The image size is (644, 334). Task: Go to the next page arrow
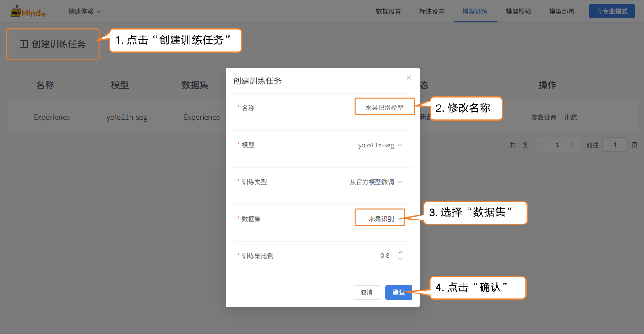coord(572,145)
